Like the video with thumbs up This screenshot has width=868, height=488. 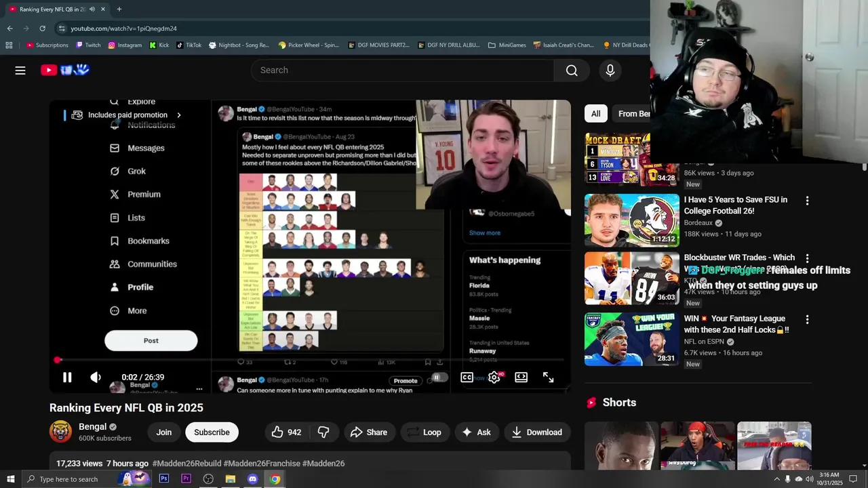click(286, 432)
